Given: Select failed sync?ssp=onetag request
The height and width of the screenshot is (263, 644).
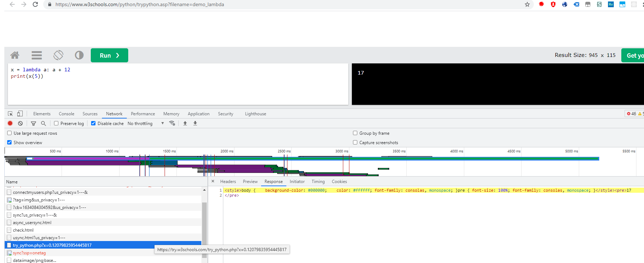Looking at the screenshot, I should [x=103, y=253].
